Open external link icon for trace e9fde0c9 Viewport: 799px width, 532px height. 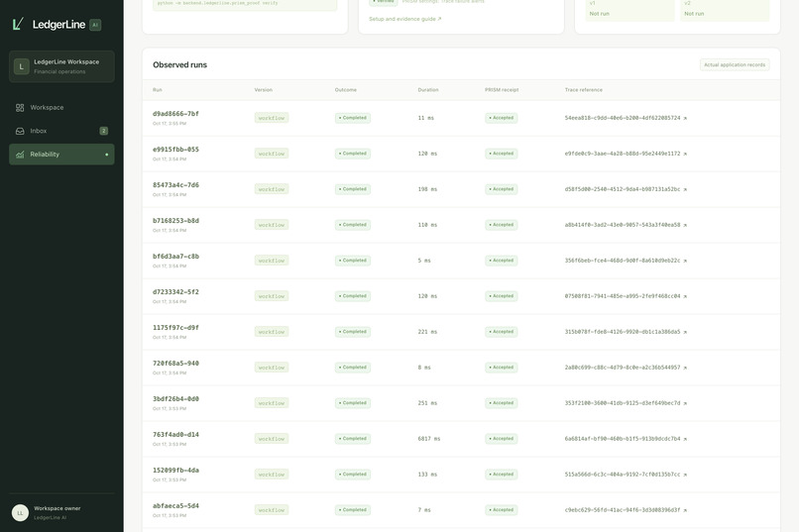[685, 154]
